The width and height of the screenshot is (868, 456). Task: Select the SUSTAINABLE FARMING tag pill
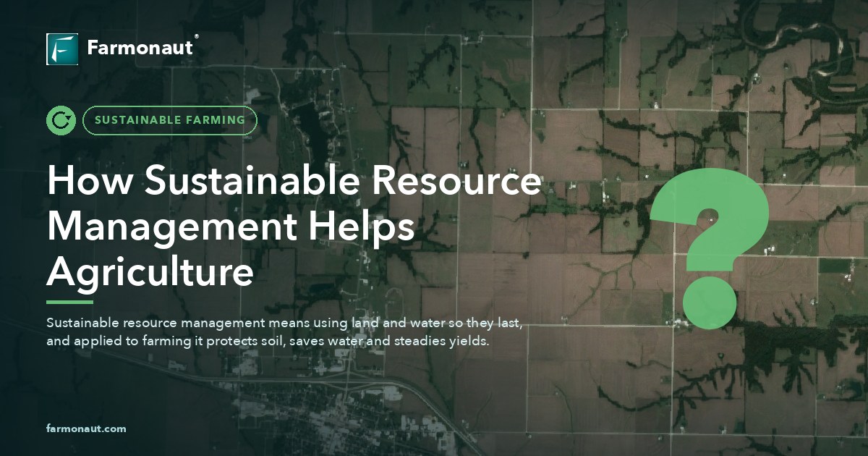pos(170,120)
